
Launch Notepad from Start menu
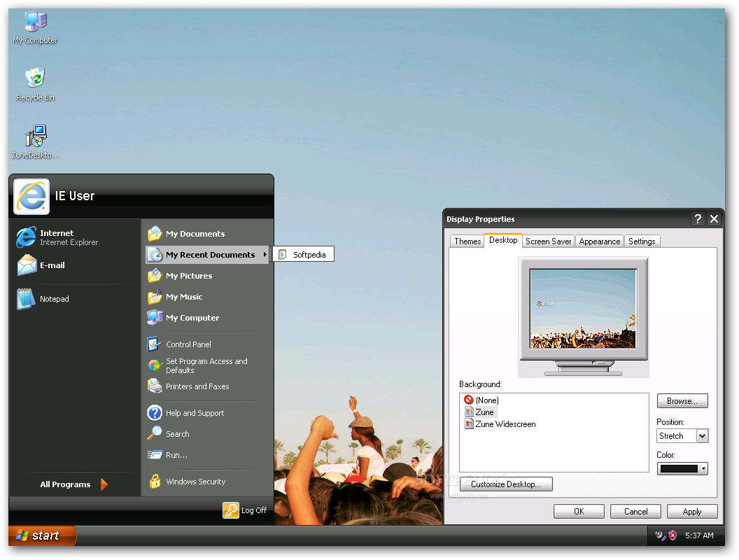53,299
